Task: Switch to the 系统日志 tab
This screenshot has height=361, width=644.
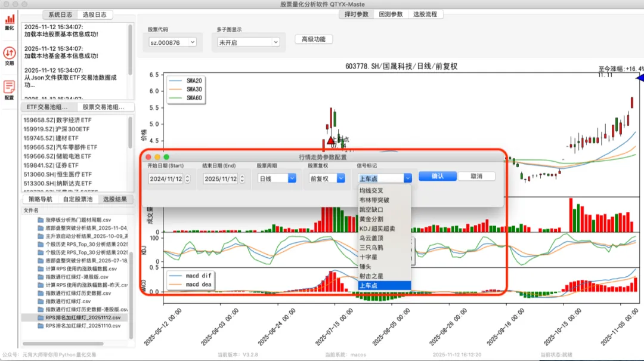Action: [x=60, y=15]
